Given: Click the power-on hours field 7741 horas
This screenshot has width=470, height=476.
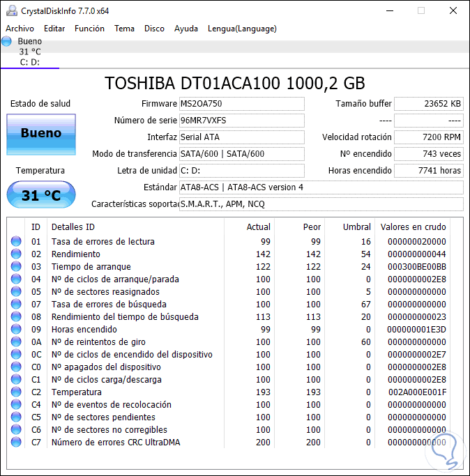Looking at the screenshot, I should 429,171.
